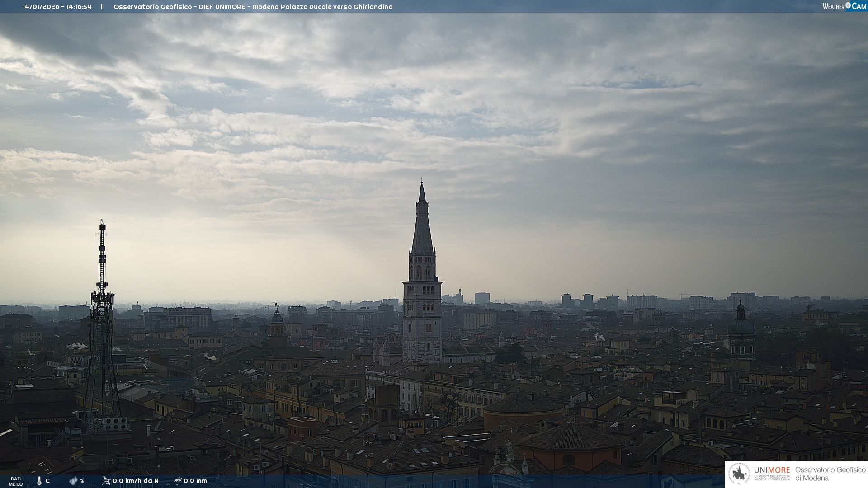The width and height of the screenshot is (868, 488).
Task: Click the wind anemometer icon
Action: coord(106,480)
